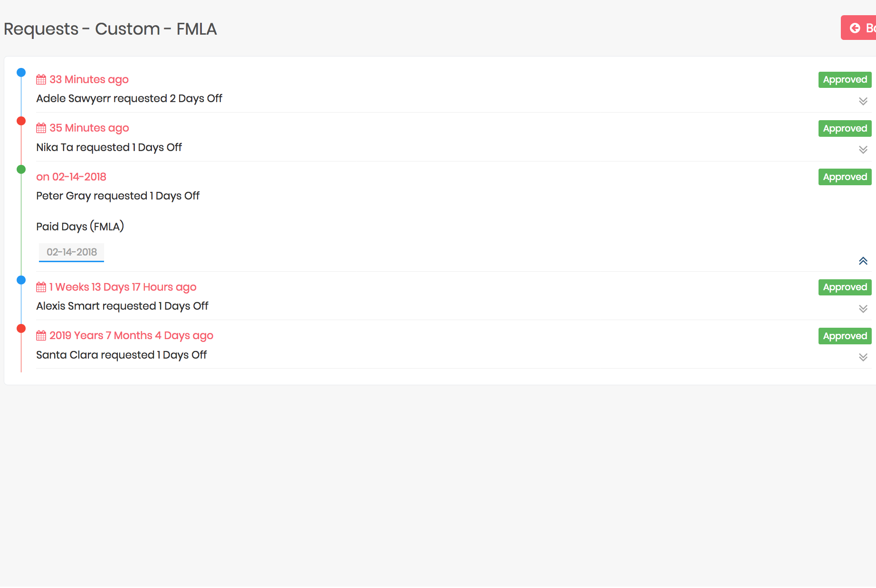Click calendar icon beside 35 Minutes ago

pyautogui.click(x=41, y=128)
